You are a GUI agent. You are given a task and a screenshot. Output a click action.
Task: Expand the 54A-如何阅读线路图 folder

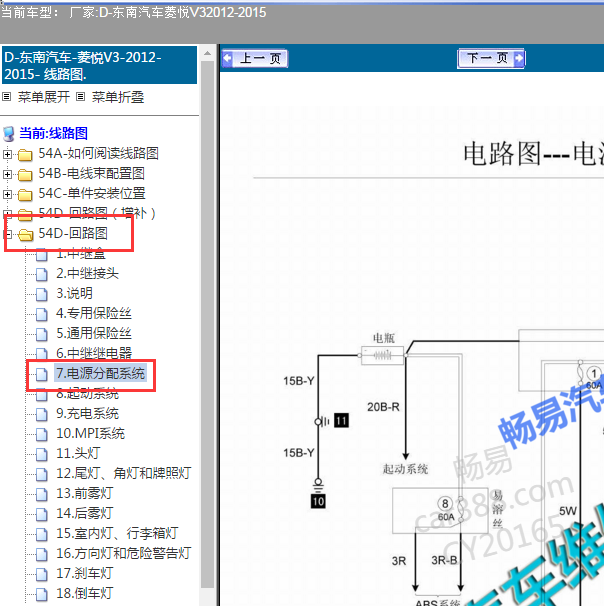point(7,154)
